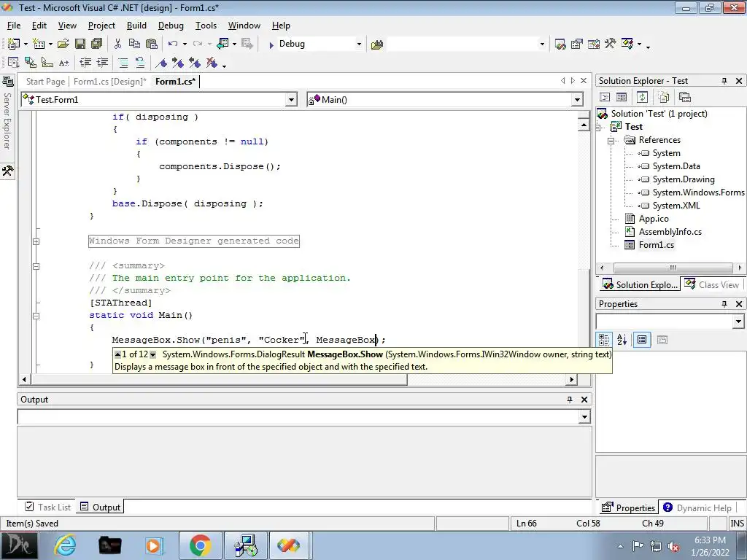Toggle the Properties list view button
747x560 pixels.
tap(642, 340)
